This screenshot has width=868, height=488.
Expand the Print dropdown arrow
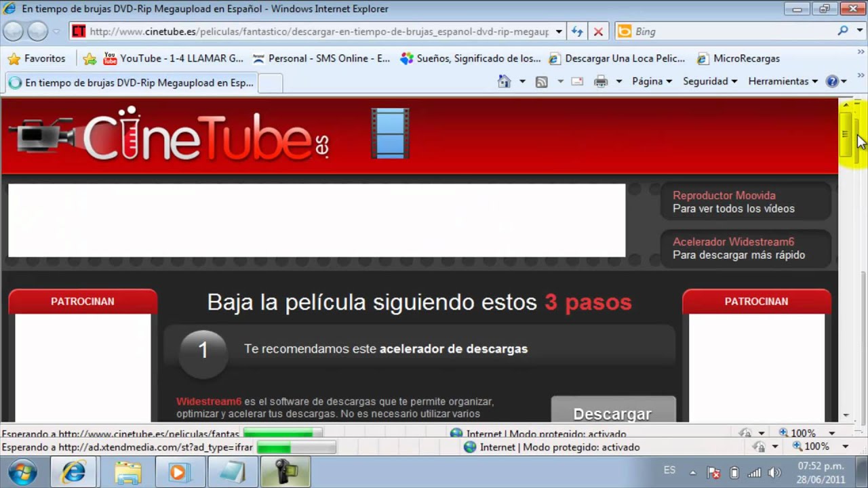[x=618, y=81]
